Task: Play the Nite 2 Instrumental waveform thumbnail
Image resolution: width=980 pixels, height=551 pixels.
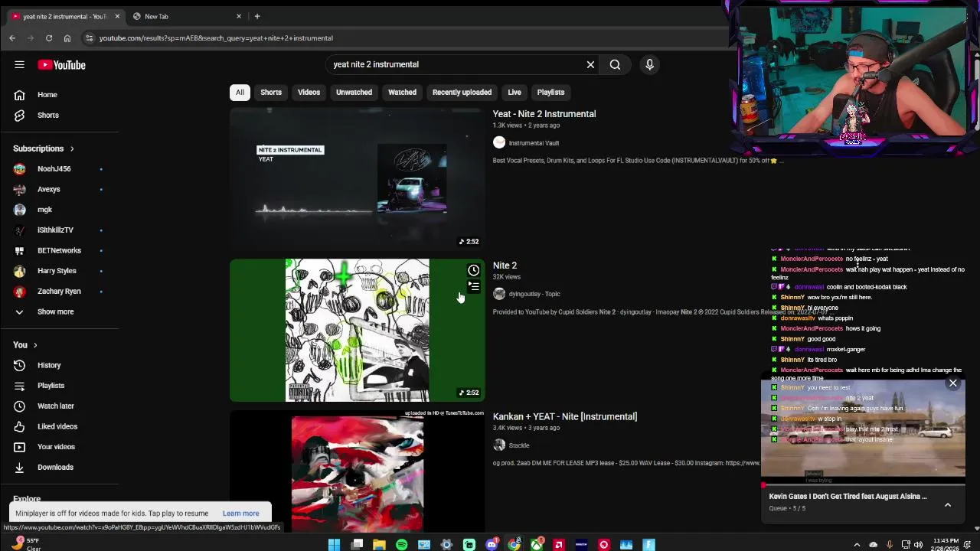Action: pyautogui.click(x=357, y=179)
